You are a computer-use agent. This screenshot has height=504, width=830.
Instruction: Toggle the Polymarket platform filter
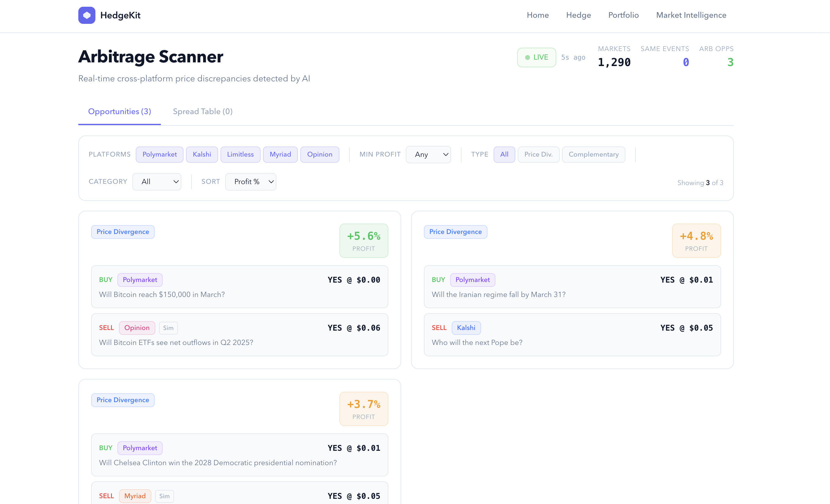pos(159,154)
